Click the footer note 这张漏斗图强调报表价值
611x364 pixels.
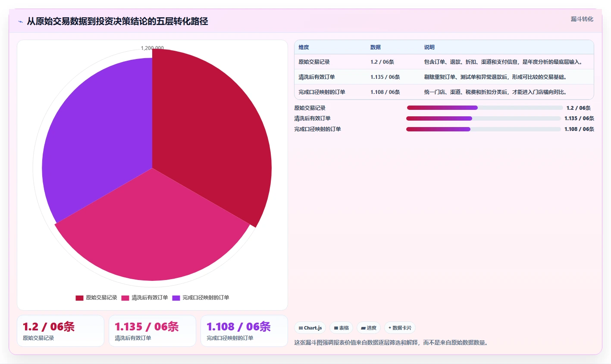[x=391, y=343]
